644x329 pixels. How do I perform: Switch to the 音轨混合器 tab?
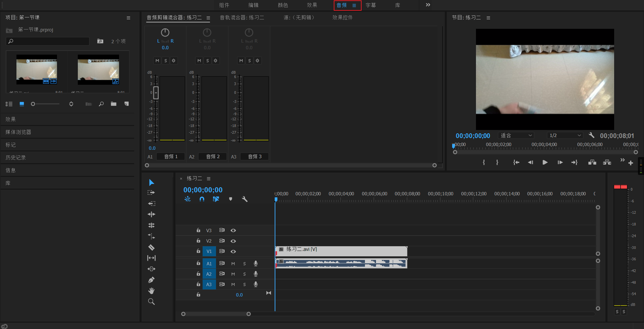click(x=242, y=17)
